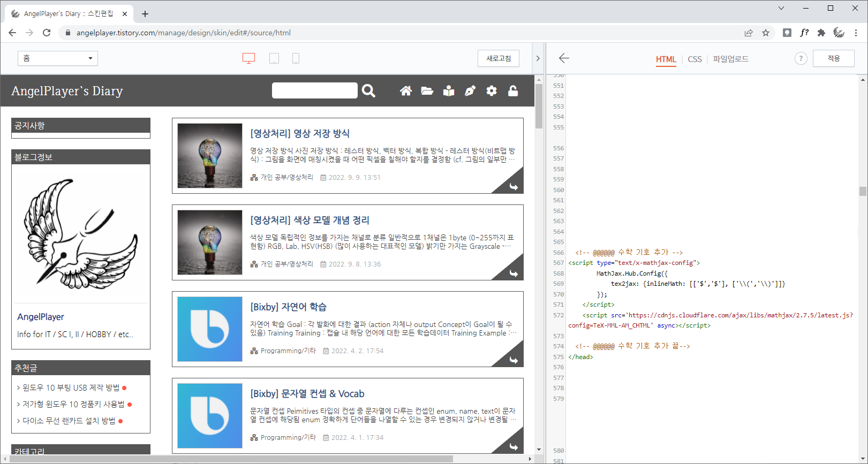Reload the page in browser
This screenshot has height=464, width=868.
pos(47,33)
